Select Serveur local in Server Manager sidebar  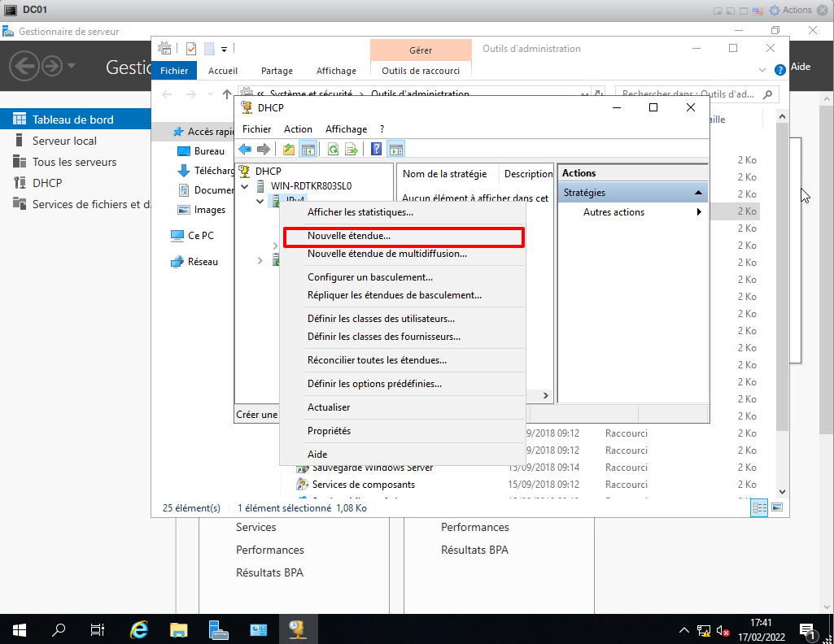point(64,141)
